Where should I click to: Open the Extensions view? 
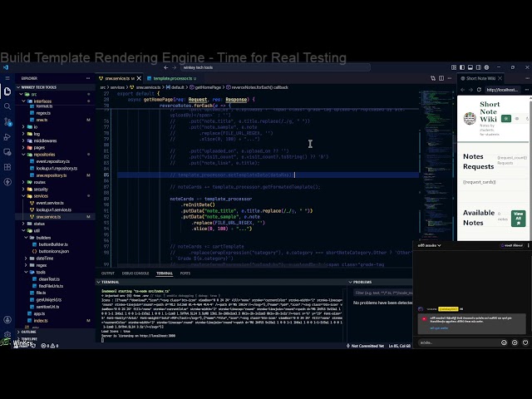pos(7,167)
